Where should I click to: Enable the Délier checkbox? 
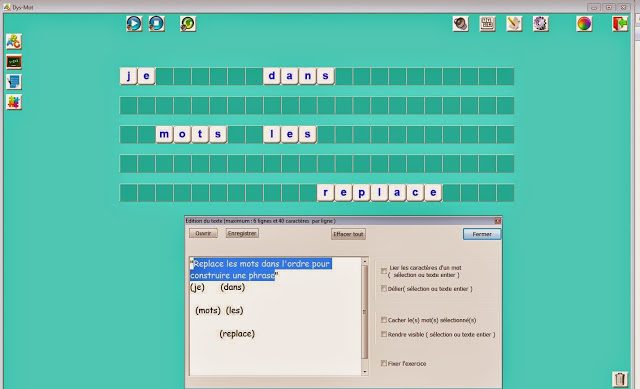384,289
